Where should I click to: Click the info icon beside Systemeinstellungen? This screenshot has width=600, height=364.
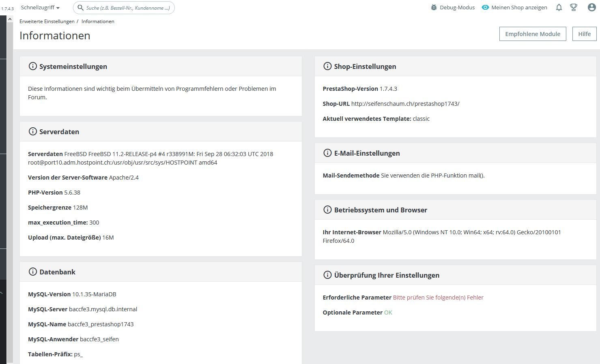click(33, 66)
